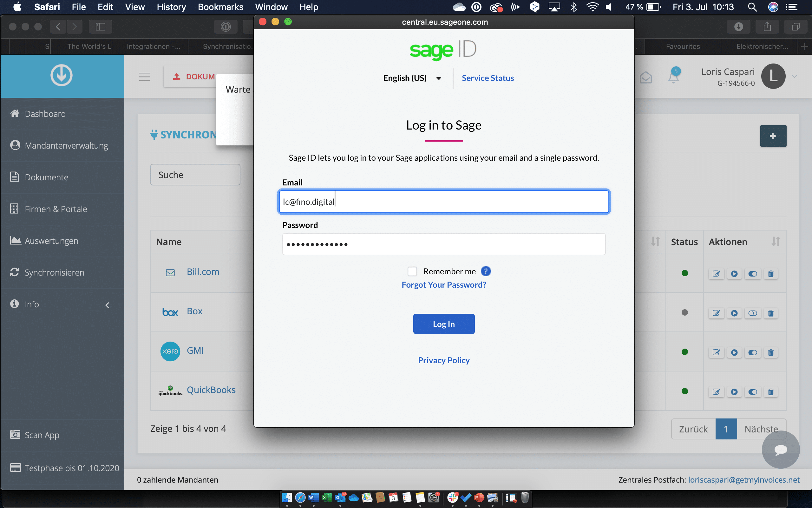Open the History menu in menu bar
This screenshot has width=812, height=508.
(171, 7)
